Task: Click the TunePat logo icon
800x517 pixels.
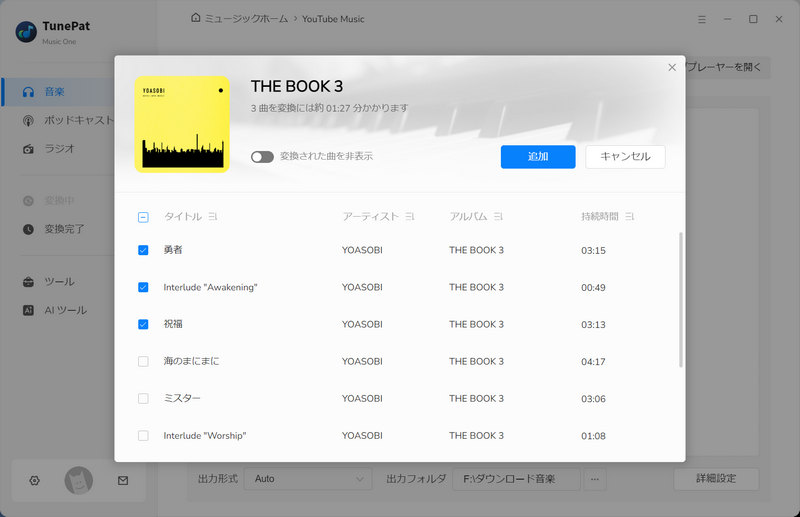Action: tap(26, 32)
